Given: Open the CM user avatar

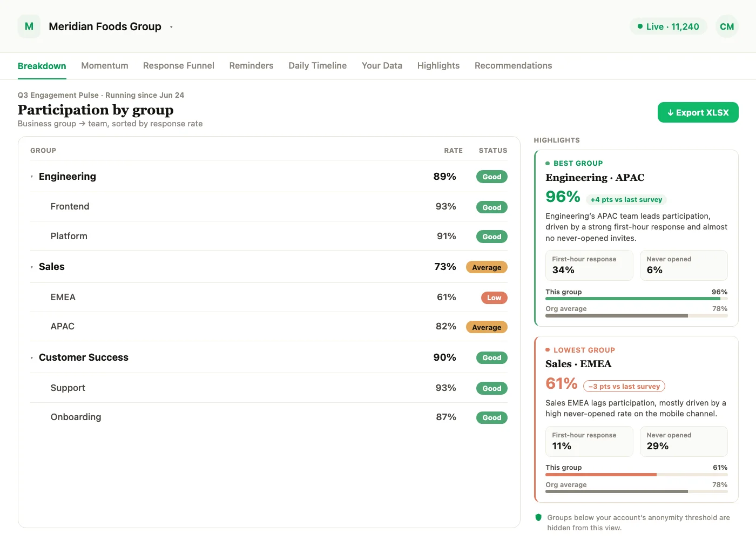Looking at the screenshot, I should [x=727, y=26].
